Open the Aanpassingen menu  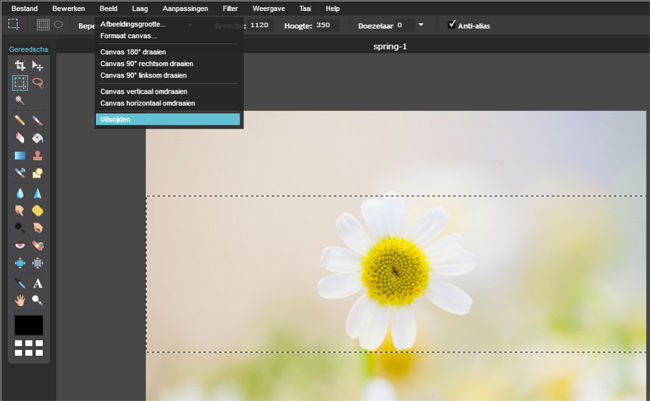click(185, 8)
